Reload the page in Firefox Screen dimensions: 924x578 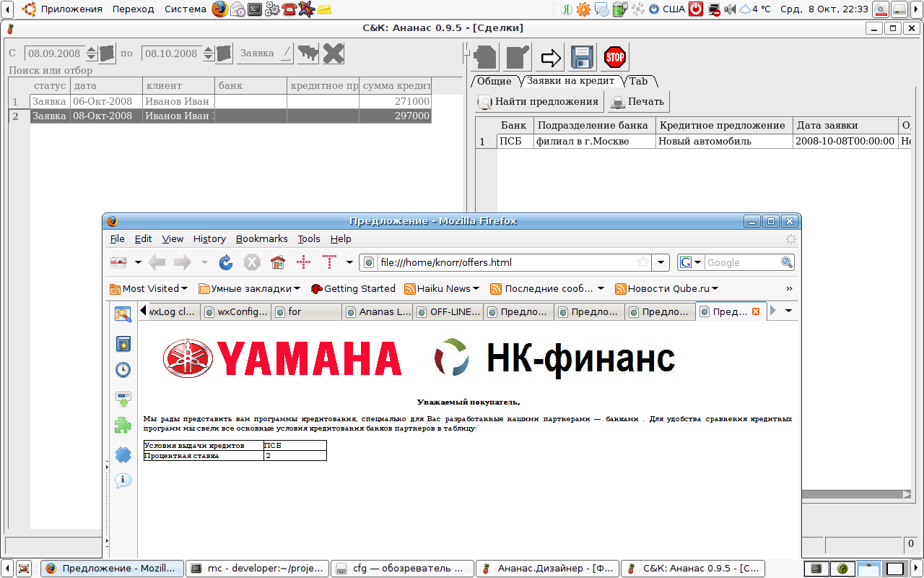pos(226,262)
